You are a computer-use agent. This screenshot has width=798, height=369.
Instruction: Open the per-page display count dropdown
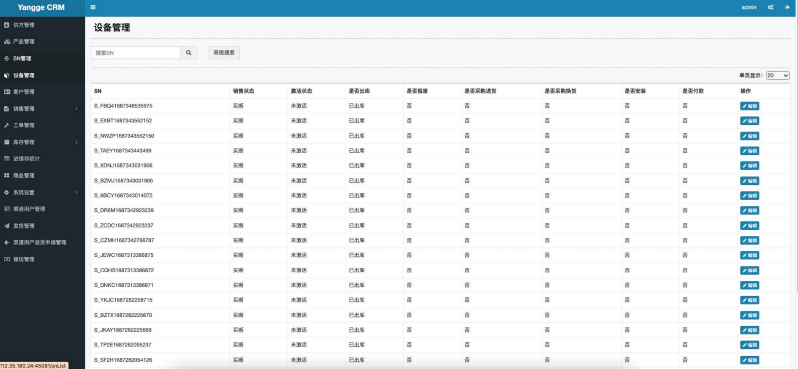click(x=778, y=75)
